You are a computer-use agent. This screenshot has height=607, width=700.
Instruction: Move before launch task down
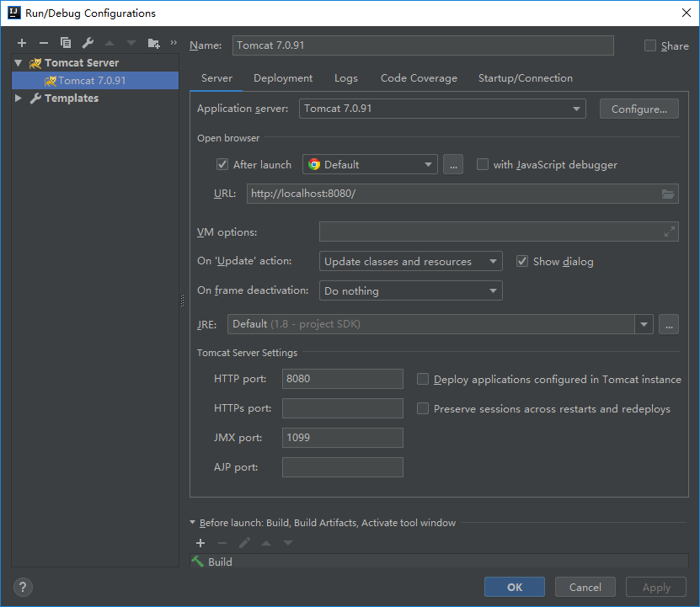(288, 543)
